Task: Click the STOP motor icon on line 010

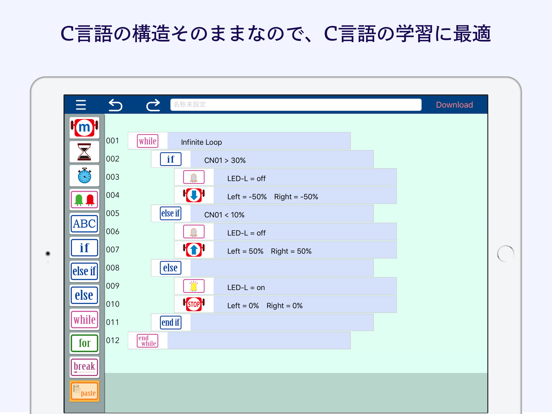Action: tap(194, 304)
